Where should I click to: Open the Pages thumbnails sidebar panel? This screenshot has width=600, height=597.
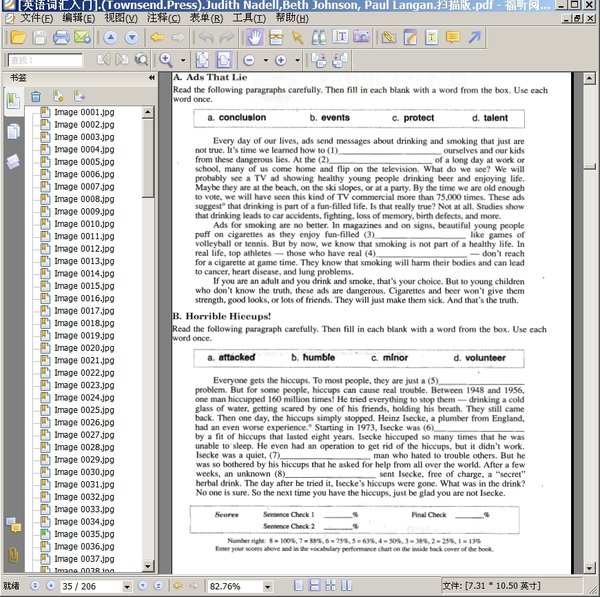click(13, 131)
